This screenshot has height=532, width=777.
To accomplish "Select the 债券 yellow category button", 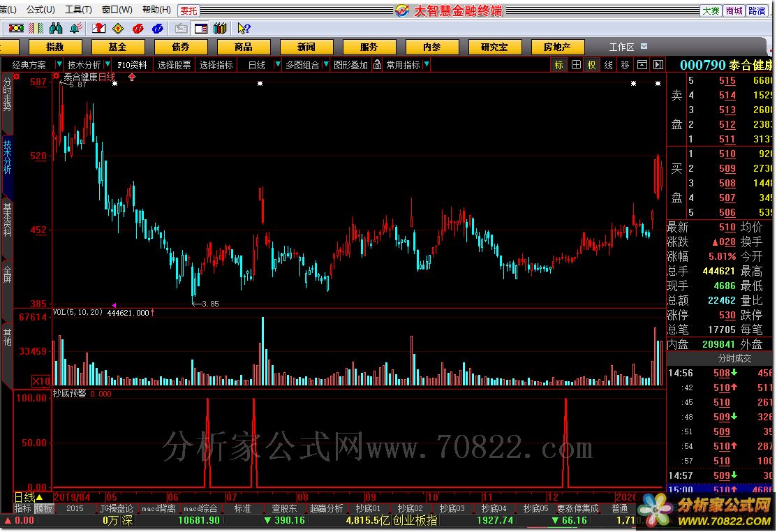I will (181, 47).
